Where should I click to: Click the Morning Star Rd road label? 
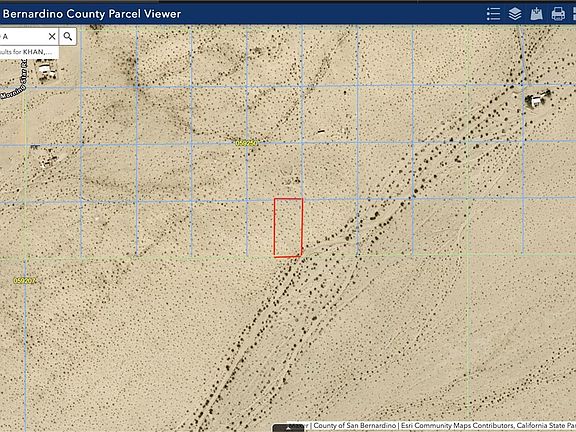tap(15, 85)
